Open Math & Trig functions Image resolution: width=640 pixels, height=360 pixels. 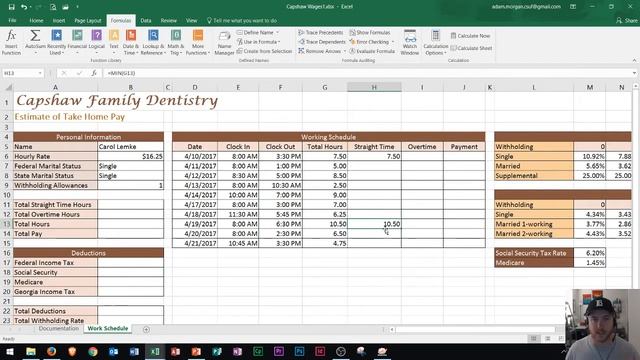point(176,42)
